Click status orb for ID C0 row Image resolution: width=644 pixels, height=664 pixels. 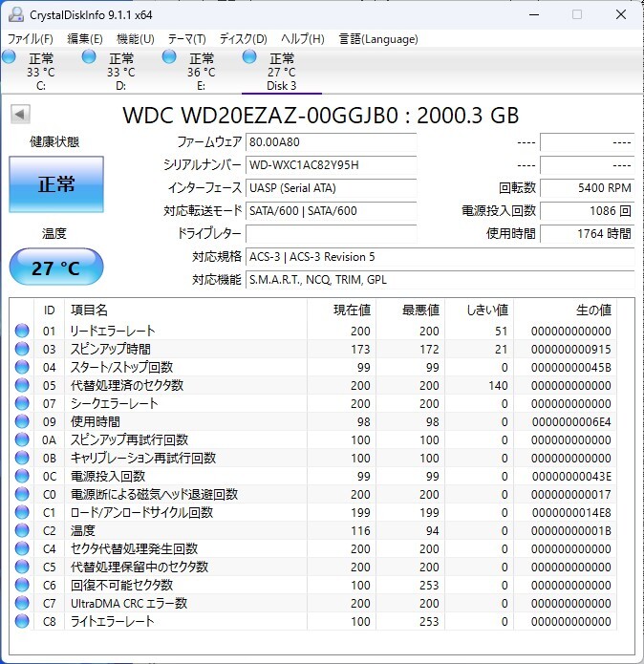coord(22,494)
